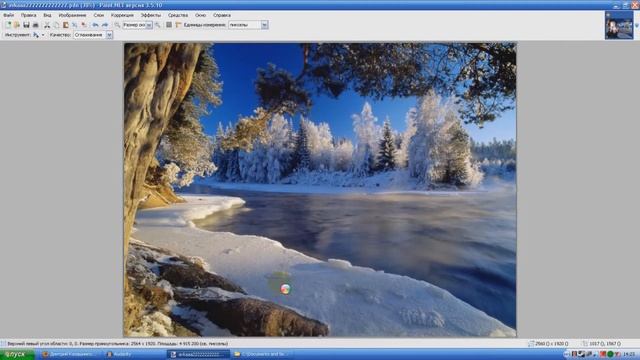The width and height of the screenshot is (640, 360).
Task: Switch to the browser taskbar button left of Audacity
Action: click(x=71, y=354)
